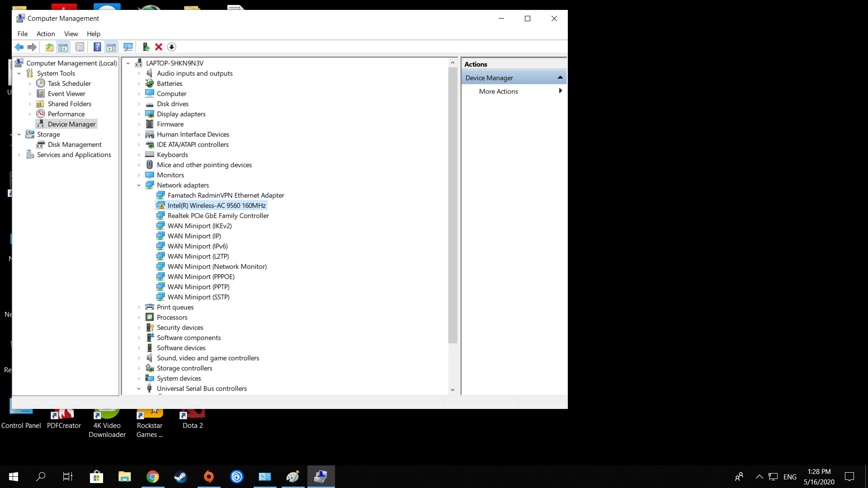
Task: Select Intel(R) Wireless-AC 9560 160MHz adapter
Action: 217,206
